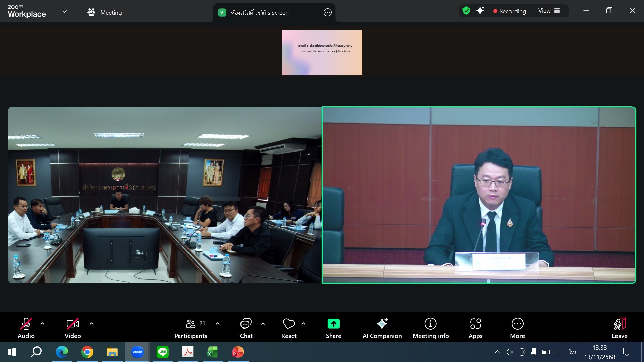Open the View layout menu
The height and width of the screenshot is (362, 644).
coord(549,11)
